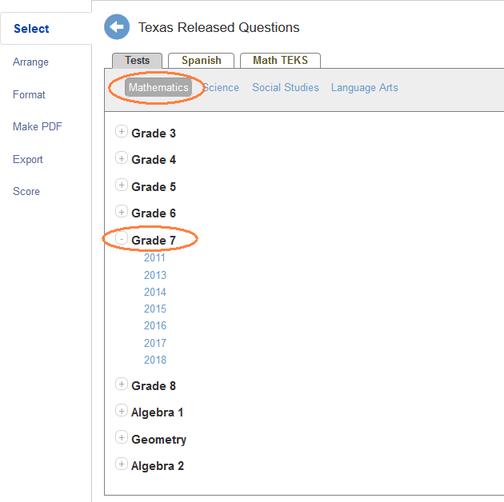
Task: Switch to the Spanish tab
Action: (201, 60)
